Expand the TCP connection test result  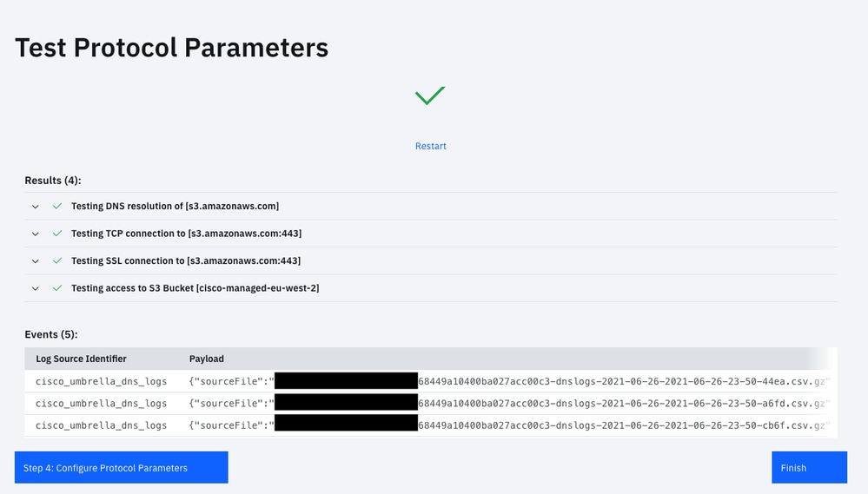pos(36,234)
